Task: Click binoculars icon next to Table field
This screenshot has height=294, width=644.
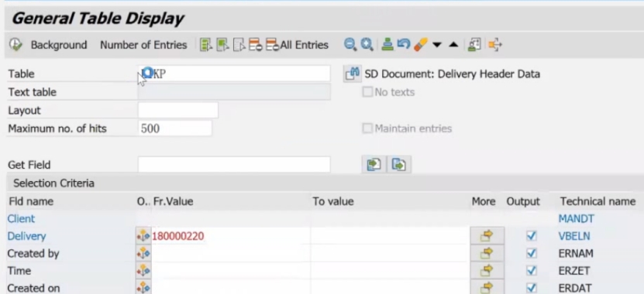Action: [353, 74]
